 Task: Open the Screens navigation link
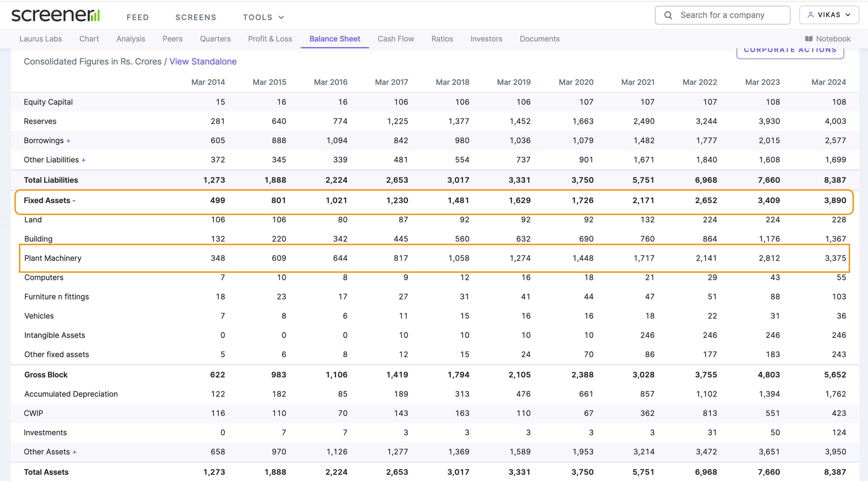[x=196, y=17]
